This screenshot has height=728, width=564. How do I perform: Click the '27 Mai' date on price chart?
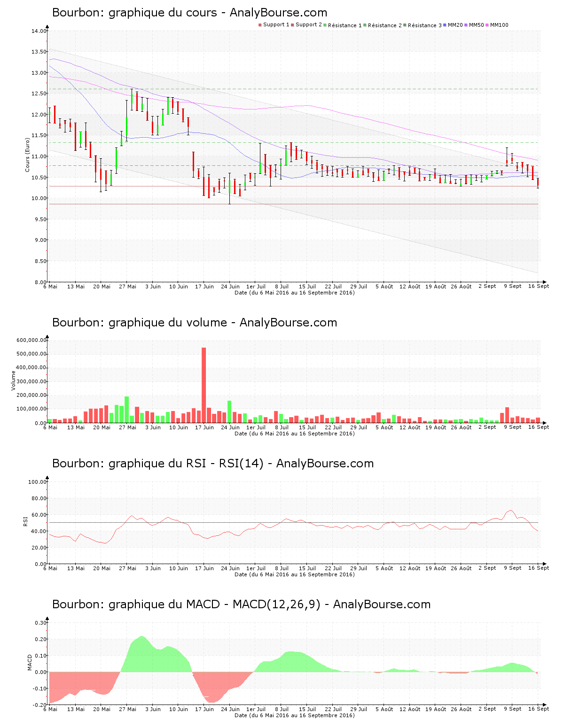coord(127,287)
